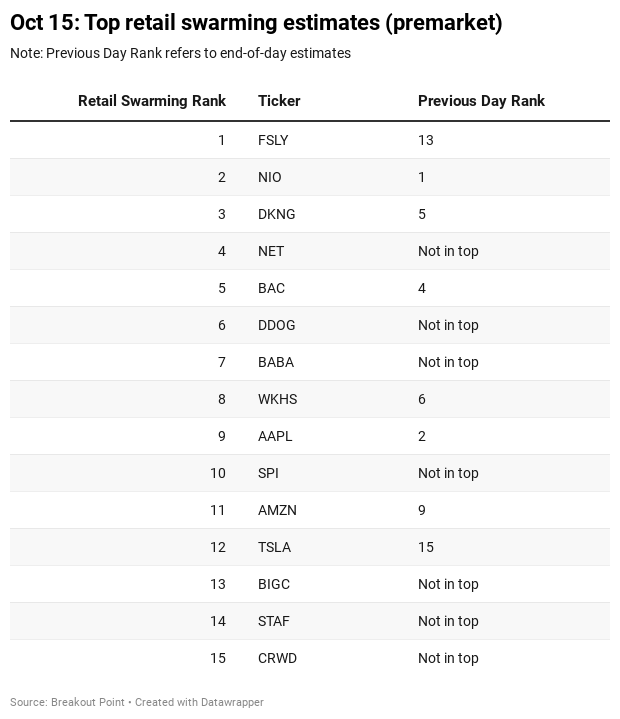Select the AAPL ticker cell

[x=275, y=436]
